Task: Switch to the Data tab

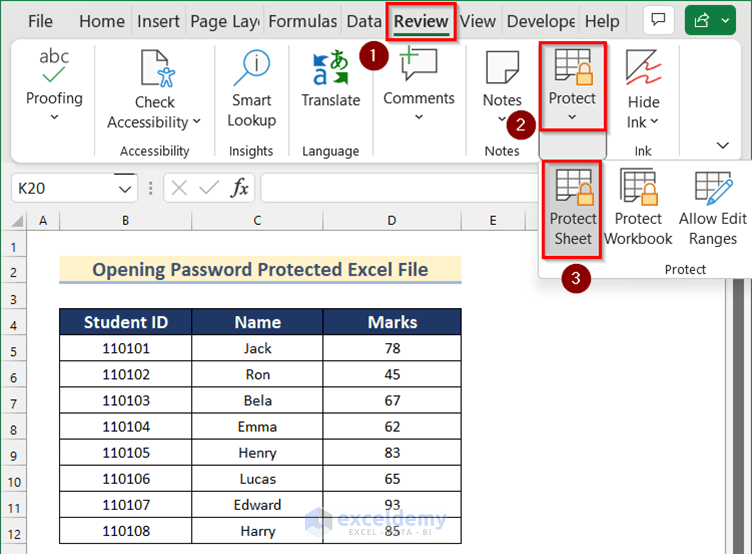Action: click(x=364, y=21)
